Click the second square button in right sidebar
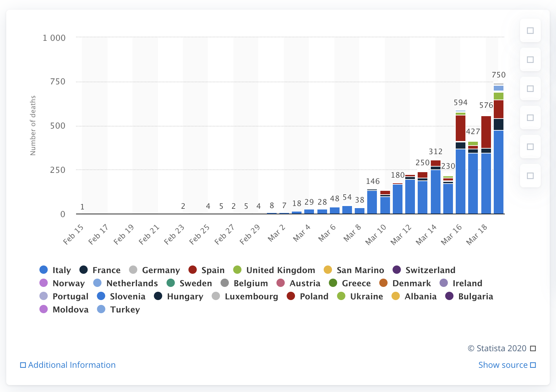This screenshot has width=556, height=392. (530, 60)
